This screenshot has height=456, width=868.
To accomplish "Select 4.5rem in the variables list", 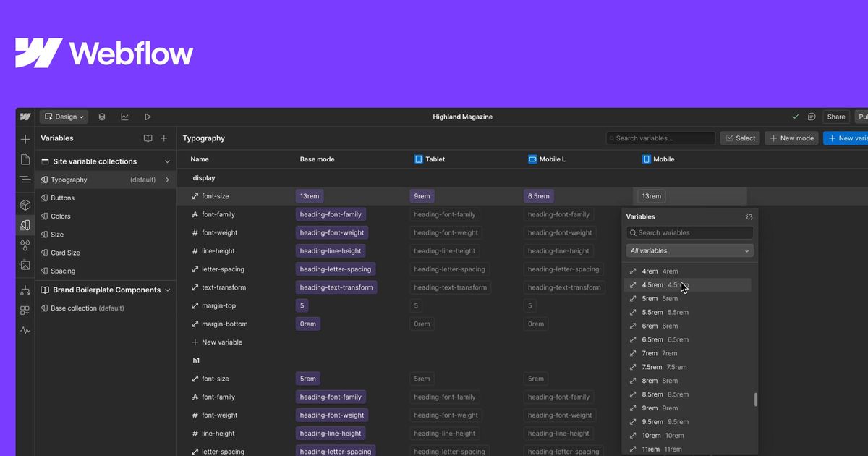I will (687, 285).
